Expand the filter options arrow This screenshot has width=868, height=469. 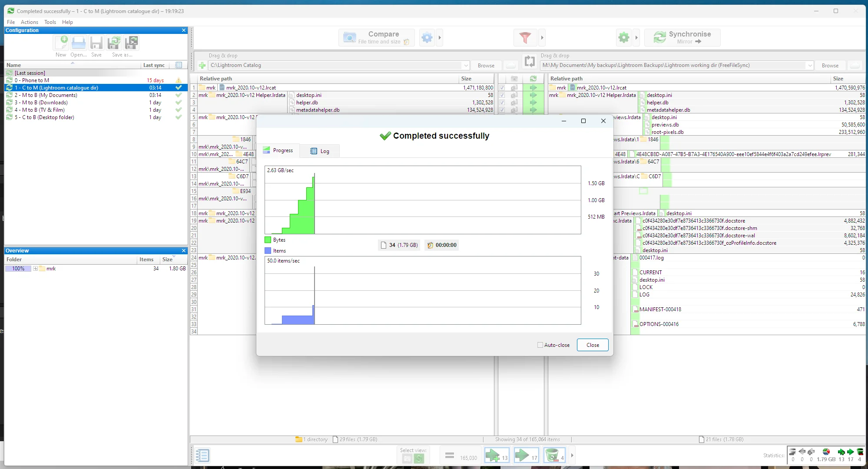[x=542, y=38]
